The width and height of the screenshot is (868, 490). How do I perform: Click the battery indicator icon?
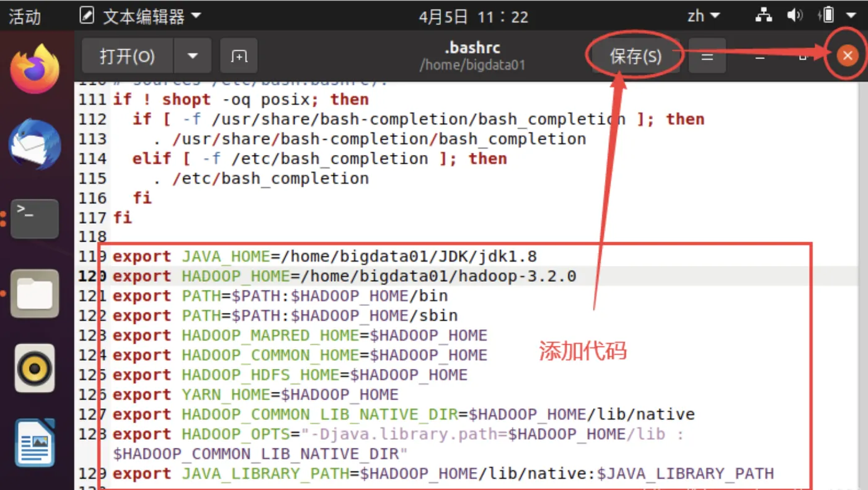pos(826,16)
